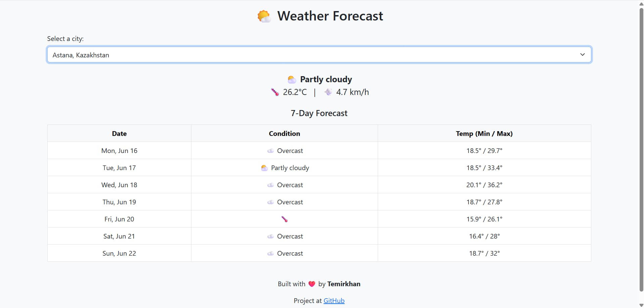Click the overcast cloud icon for Mon, Jun 16
This screenshot has width=644, height=308.
[270, 151]
